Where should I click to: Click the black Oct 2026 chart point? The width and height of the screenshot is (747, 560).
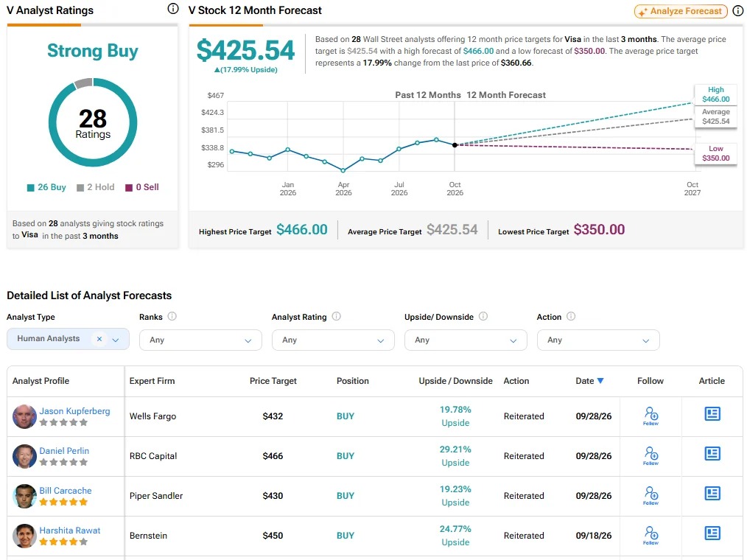click(455, 145)
